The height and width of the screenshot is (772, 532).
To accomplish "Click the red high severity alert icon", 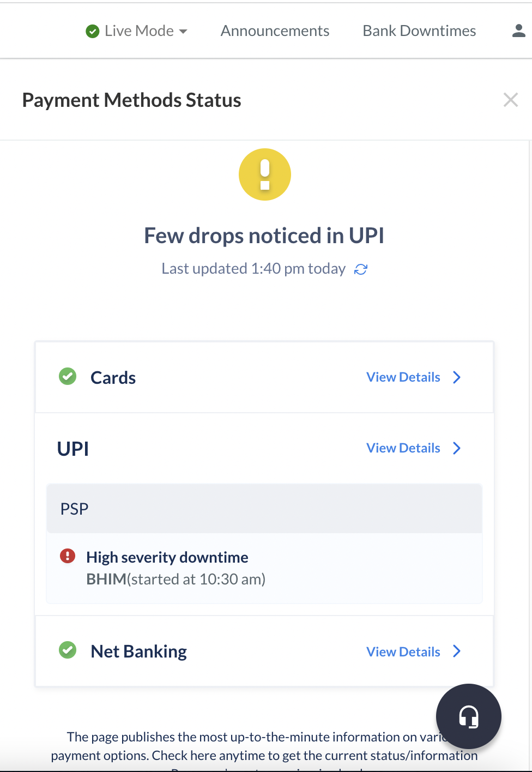I will [x=68, y=556].
